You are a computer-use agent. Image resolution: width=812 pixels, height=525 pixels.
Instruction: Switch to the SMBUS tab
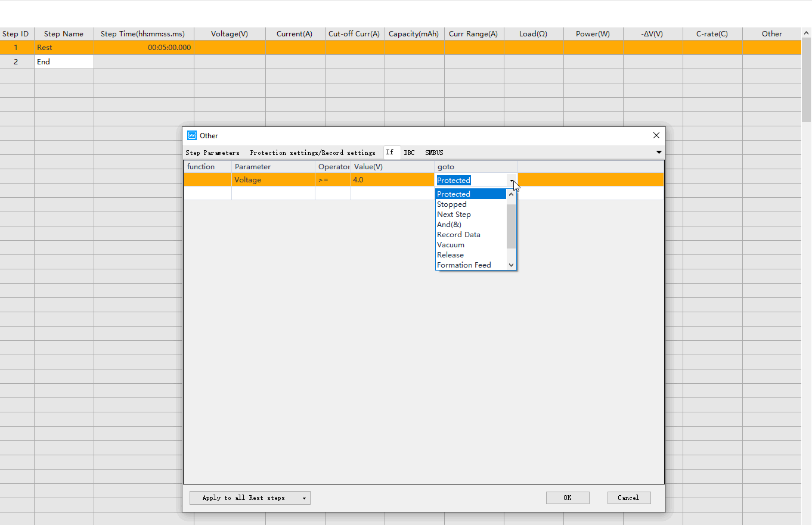[434, 153]
